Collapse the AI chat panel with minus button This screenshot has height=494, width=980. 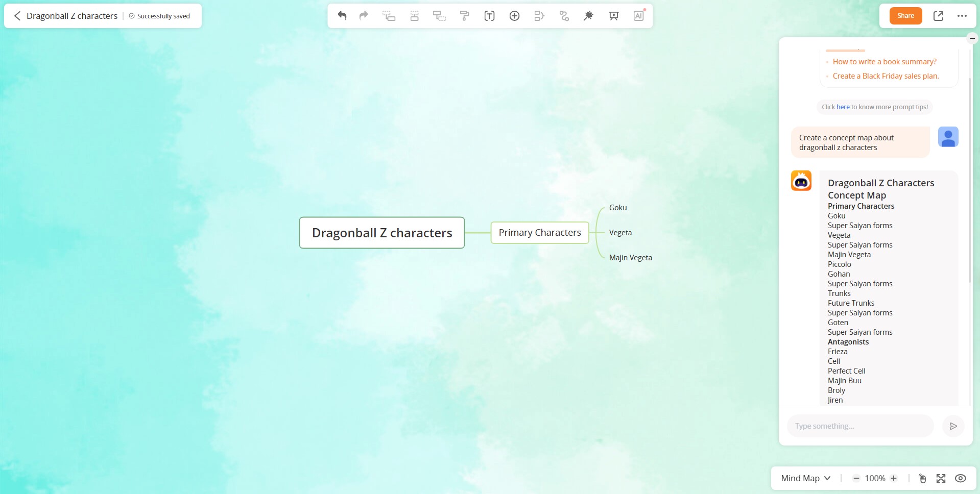(972, 38)
